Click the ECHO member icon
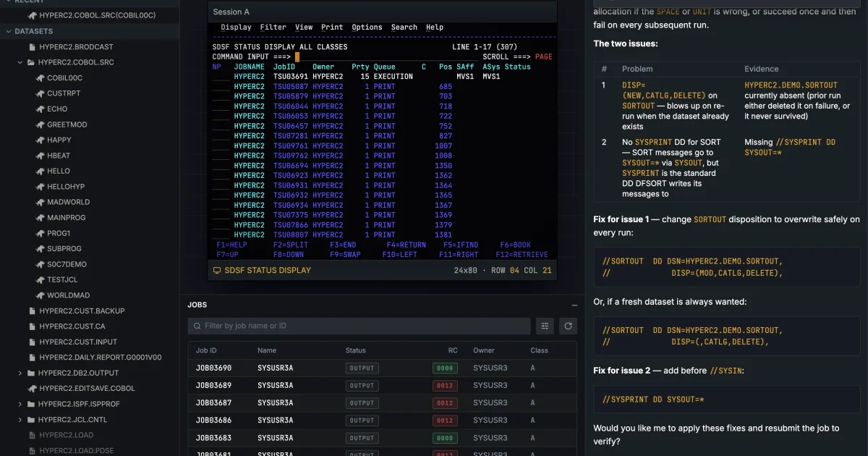This screenshot has height=456, width=868. tap(41, 109)
